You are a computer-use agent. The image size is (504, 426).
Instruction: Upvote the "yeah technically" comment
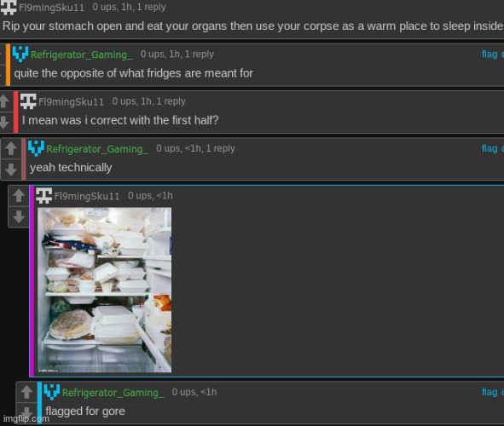coord(11,148)
